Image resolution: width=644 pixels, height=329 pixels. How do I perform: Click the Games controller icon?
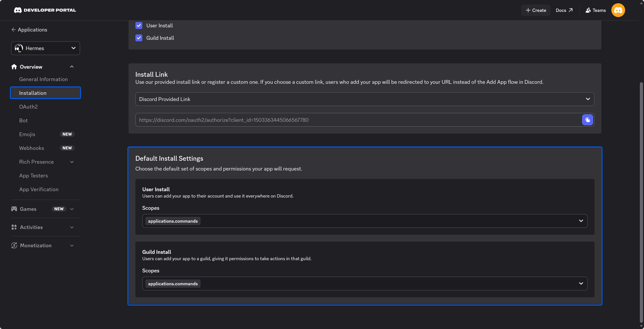point(14,209)
